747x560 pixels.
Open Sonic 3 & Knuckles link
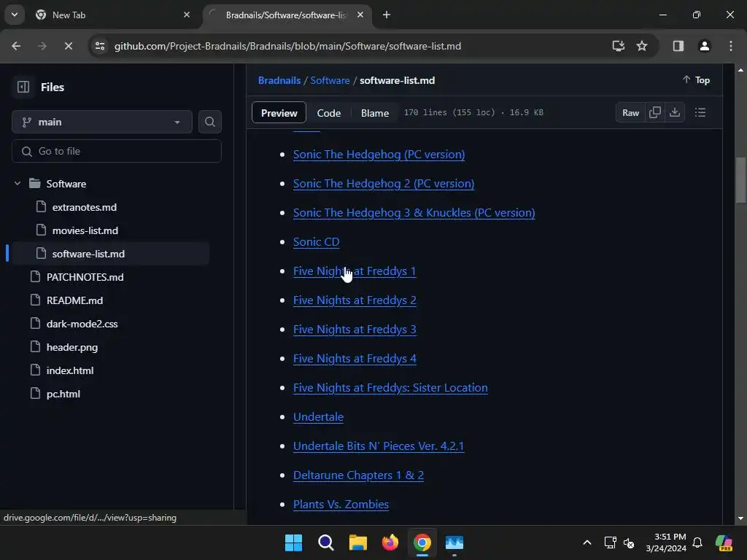tap(414, 212)
